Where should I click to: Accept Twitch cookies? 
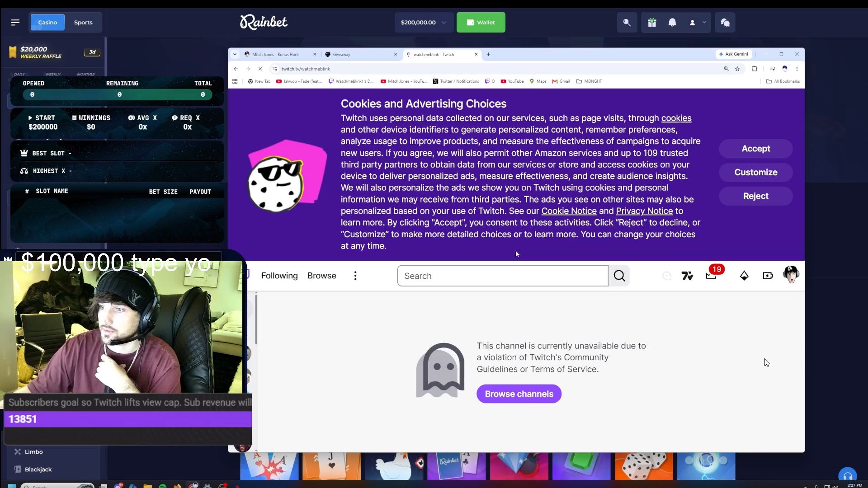pyautogui.click(x=756, y=149)
